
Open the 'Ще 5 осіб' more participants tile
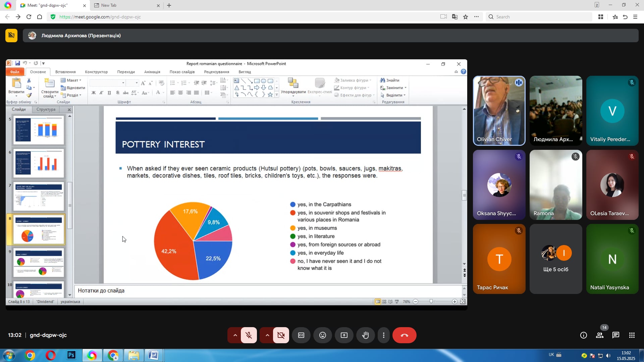tap(556, 259)
